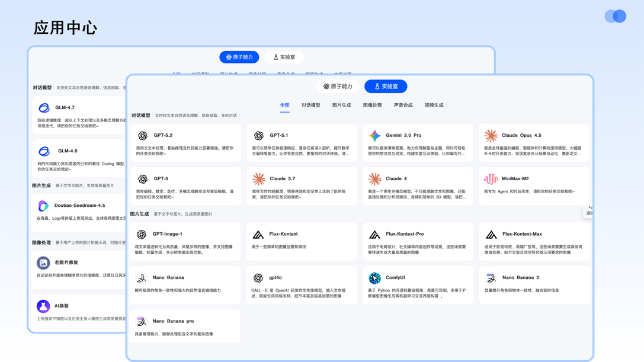The image size is (644, 362).
Task: Click 原子能力 button in front window
Action: click(x=338, y=87)
